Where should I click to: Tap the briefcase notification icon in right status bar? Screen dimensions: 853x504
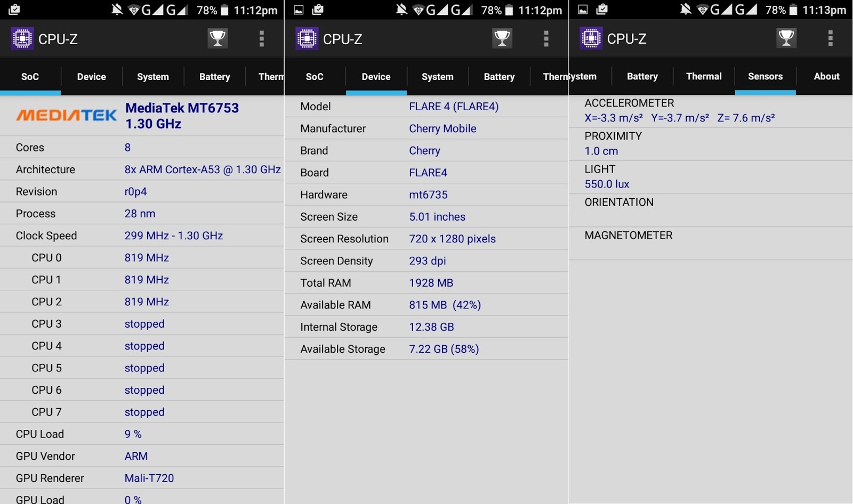[x=602, y=9]
